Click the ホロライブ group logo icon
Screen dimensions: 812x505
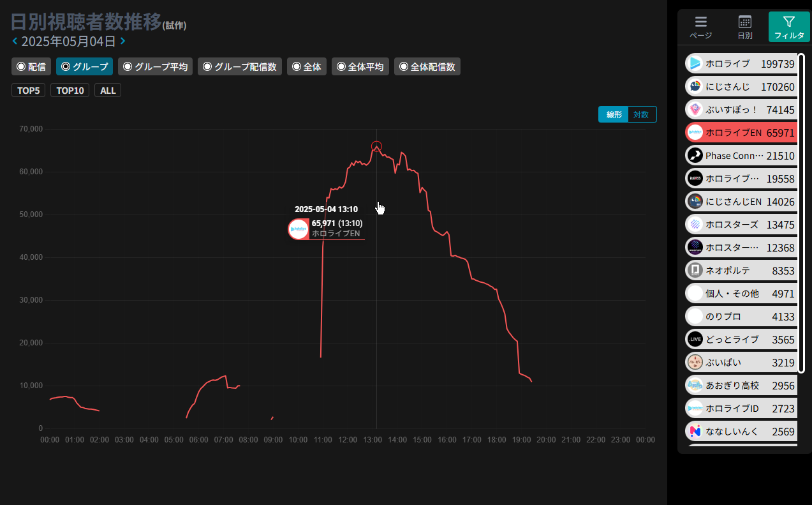pos(695,63)
